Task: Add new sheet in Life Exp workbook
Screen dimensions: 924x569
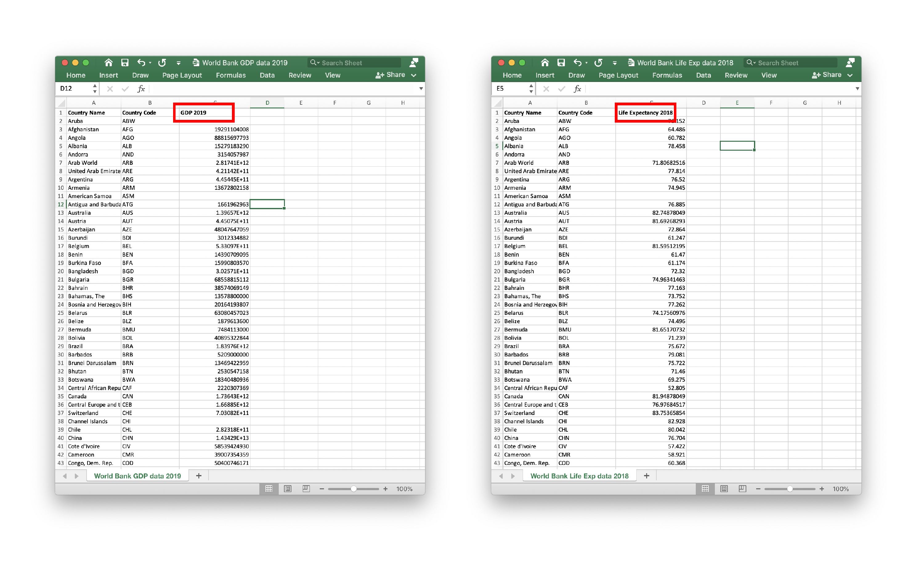Action: 646,476
